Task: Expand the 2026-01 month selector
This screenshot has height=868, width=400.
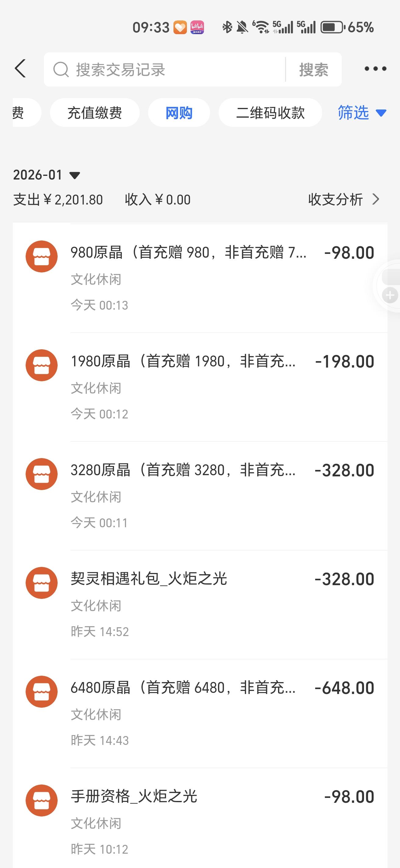Action: (74, 175)
